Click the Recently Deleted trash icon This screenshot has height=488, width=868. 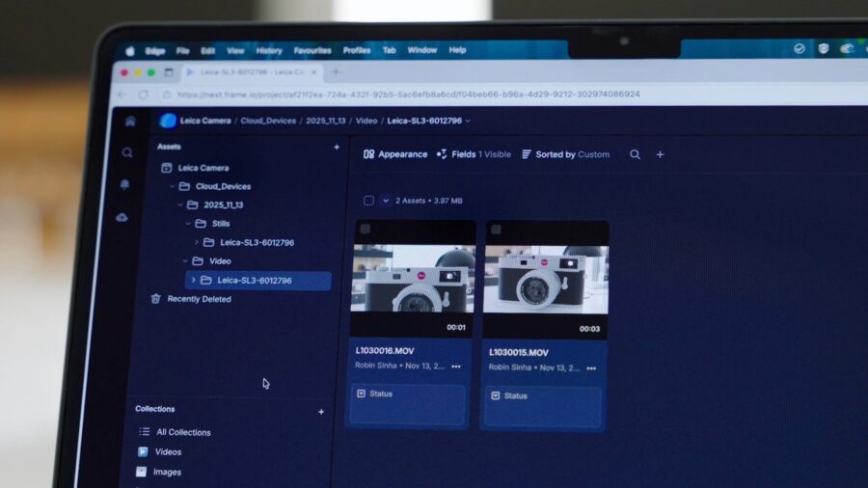click(x=155, y=299)
